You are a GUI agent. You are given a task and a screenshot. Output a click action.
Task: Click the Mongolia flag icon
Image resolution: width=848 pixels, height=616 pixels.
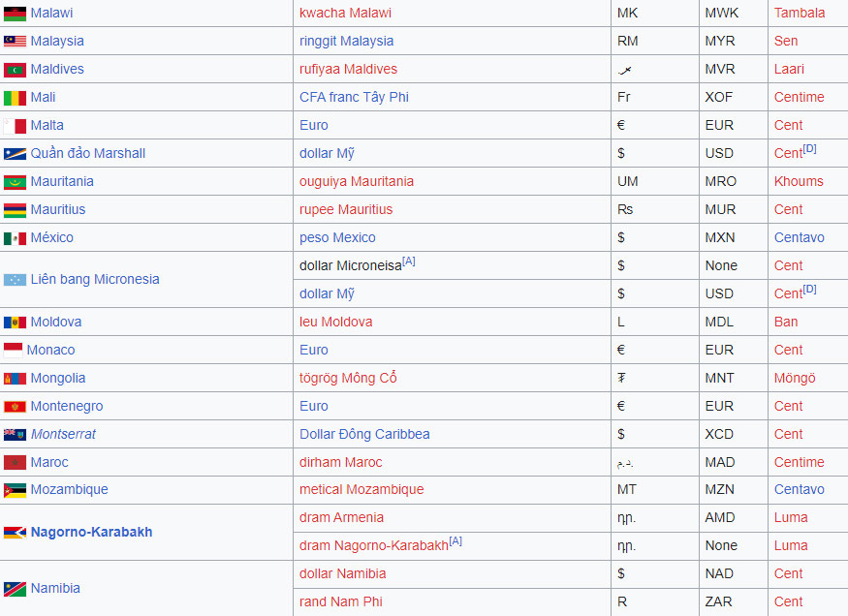click(15, 379)
